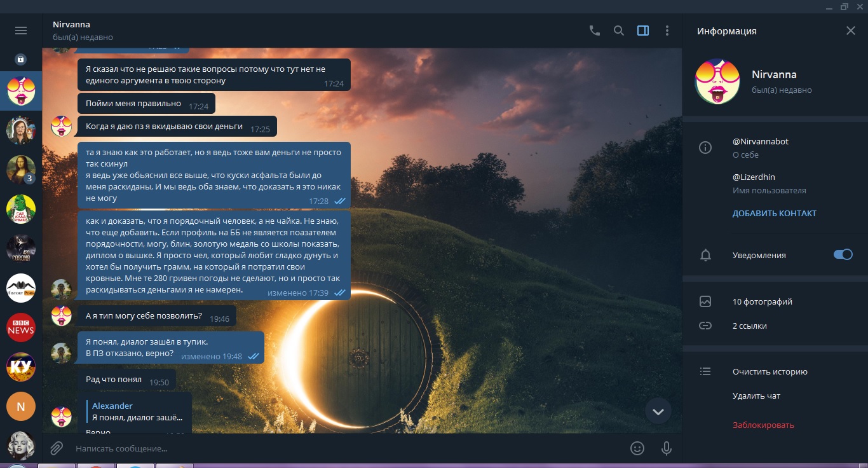Image resolution: width=868 pixels, height=468 pixels.
Task: Click the list icon beside Очистить историю
Action: pyautogui.click(x=705, y=372)
